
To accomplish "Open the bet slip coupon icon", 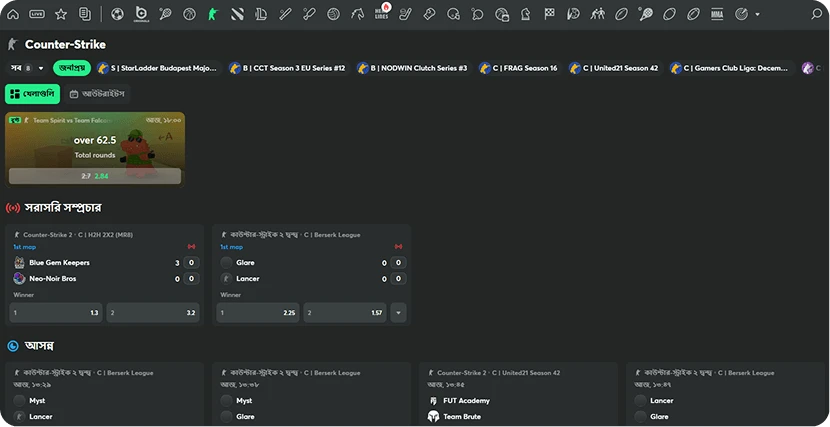I will tap(85, 14).
